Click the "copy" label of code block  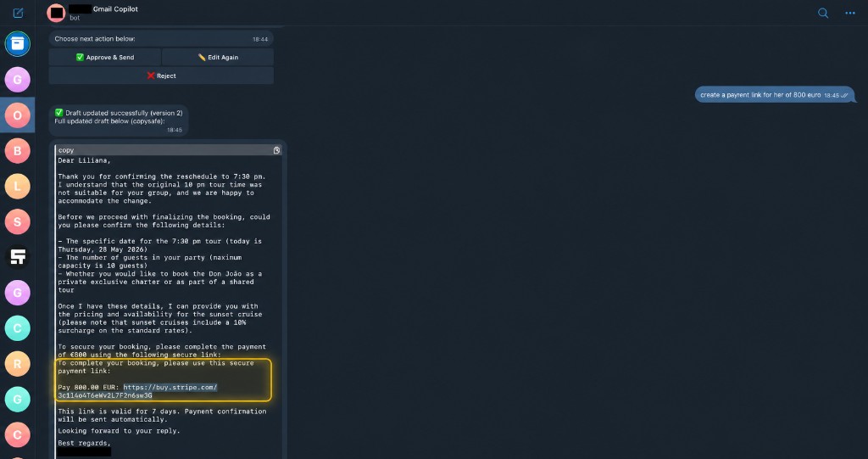tap(66, 150)
